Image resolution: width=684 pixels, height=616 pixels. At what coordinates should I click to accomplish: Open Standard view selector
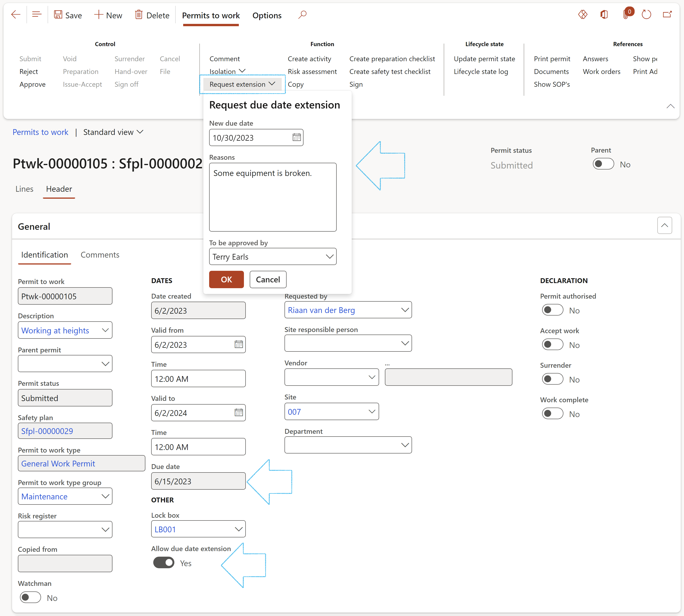pyautogui.click(x=113, y=132)
